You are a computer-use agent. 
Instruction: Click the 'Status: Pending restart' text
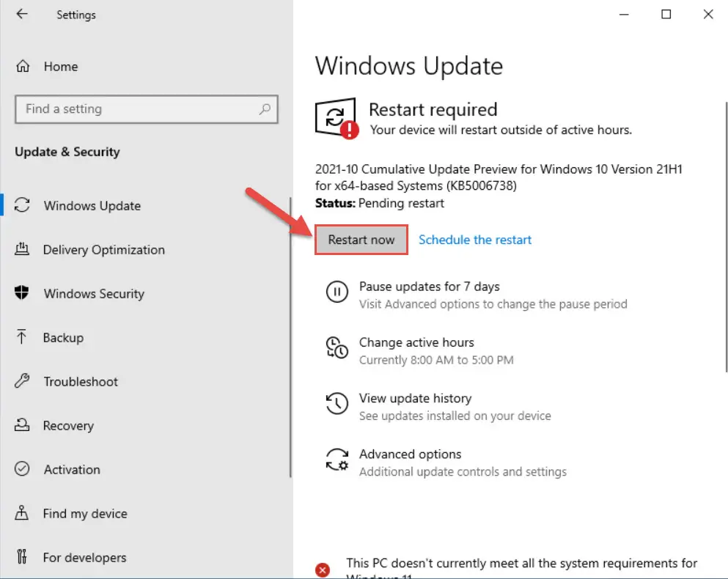pyautogui.click(x=379, y=203)
